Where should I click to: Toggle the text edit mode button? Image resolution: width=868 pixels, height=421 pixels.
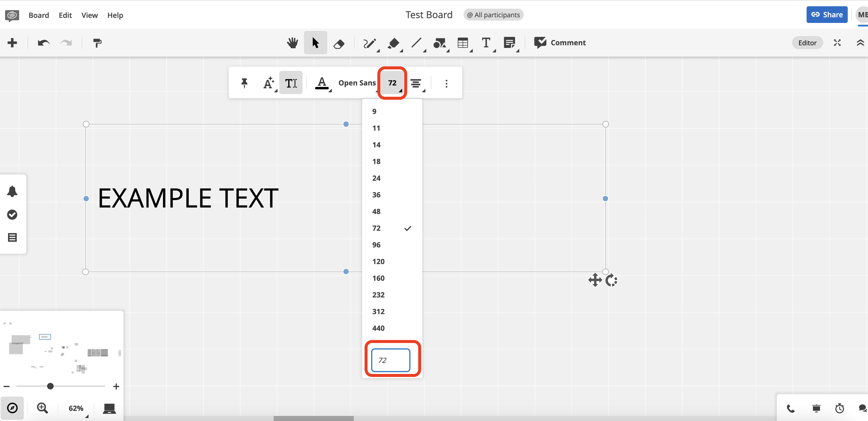[291, 83]
